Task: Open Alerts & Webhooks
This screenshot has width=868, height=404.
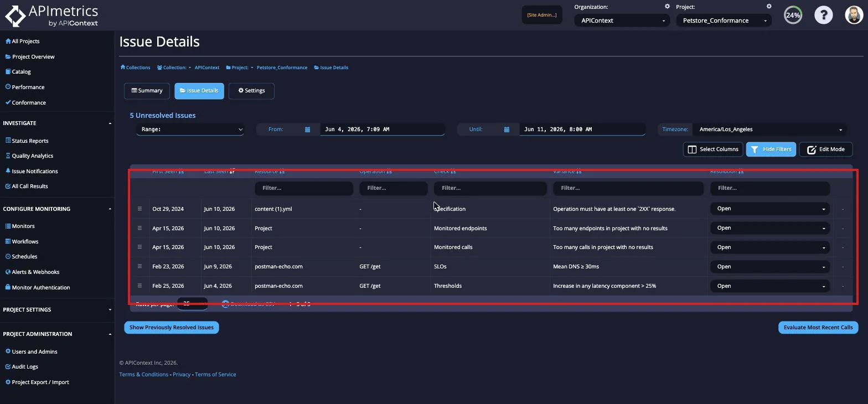Action: [x=32, y=272]
